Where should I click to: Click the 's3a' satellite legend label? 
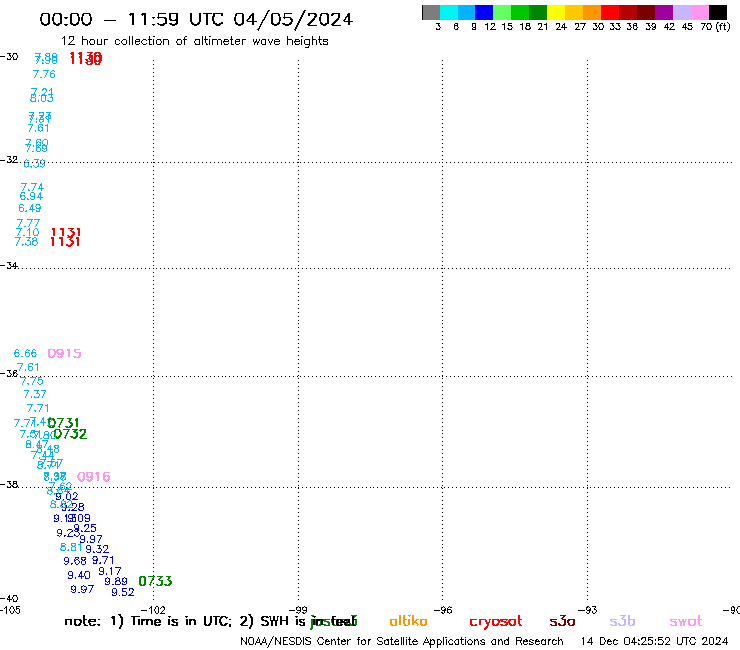tap(562, 621)
